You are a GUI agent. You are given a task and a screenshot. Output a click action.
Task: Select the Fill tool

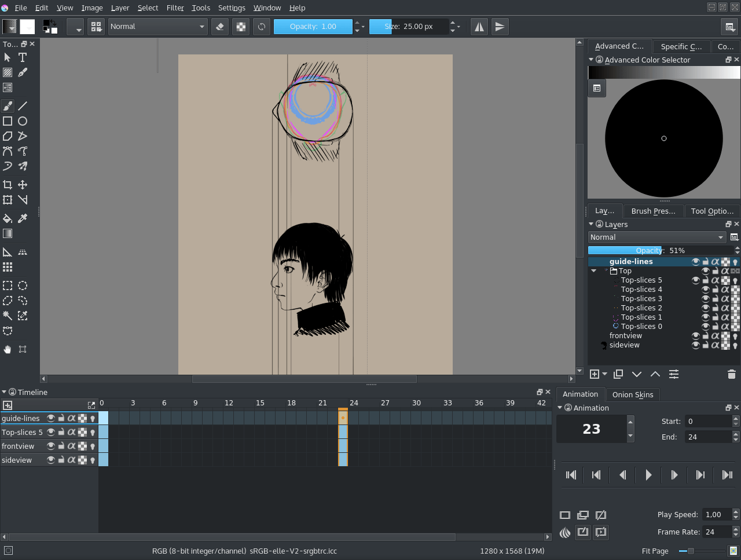pos(8,218)
